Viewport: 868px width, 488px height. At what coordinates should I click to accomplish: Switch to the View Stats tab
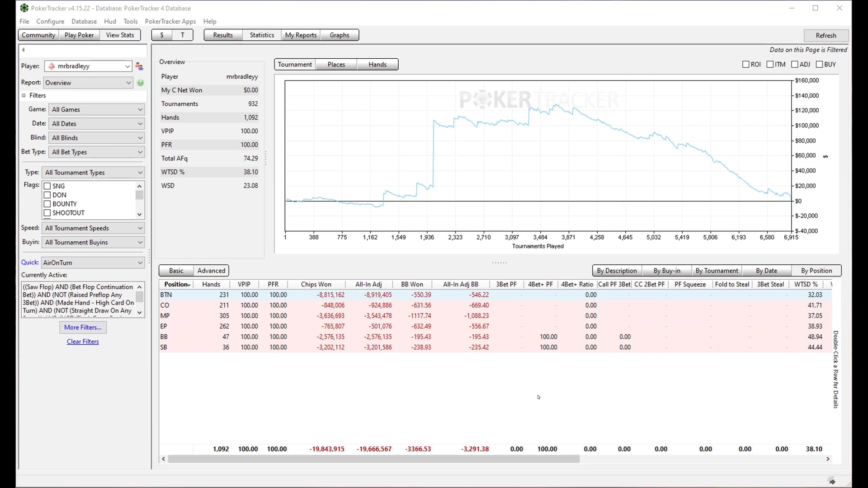[x=120, y=35]
